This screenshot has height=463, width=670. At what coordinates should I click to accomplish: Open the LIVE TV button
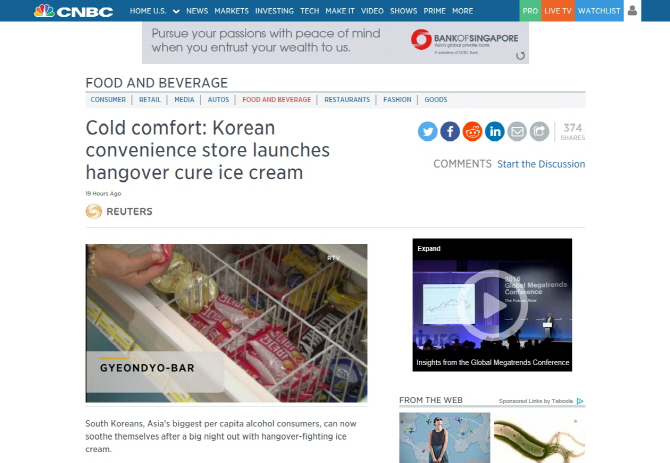click(x=558, y=11)
